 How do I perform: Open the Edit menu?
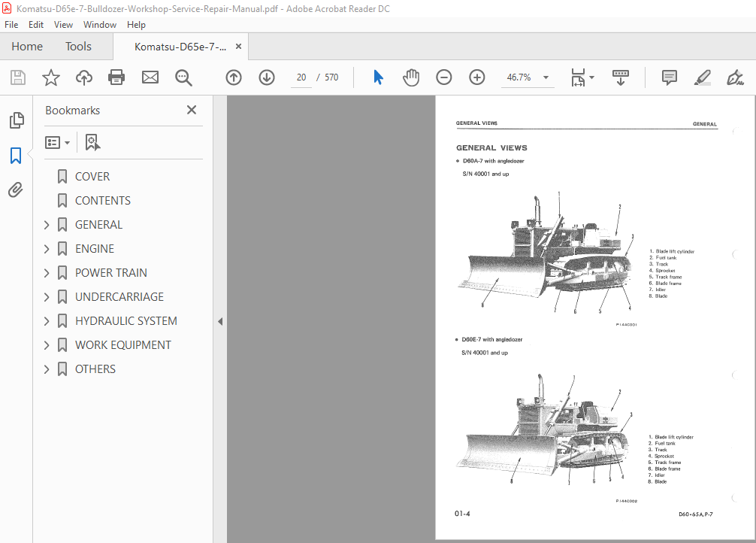tap(36, 25)
